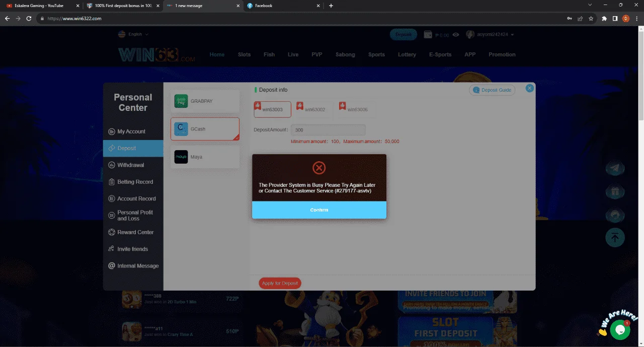Click the GRABPAY logo icon
This screenshot has width=644, height=347.
181,101
